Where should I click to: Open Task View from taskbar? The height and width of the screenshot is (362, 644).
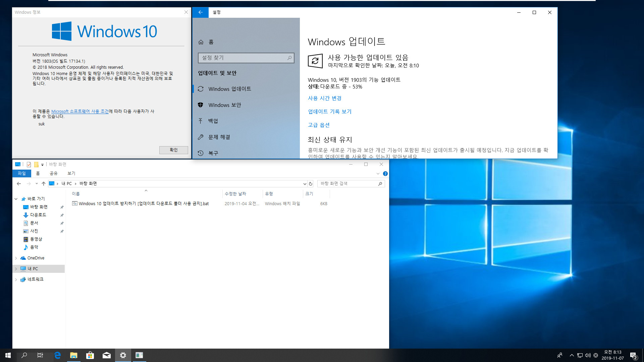click(40, 355)
